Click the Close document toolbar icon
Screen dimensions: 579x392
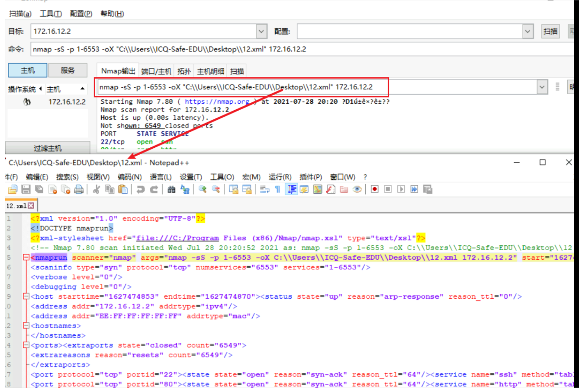pyautogui.click(x=53, y=189)
